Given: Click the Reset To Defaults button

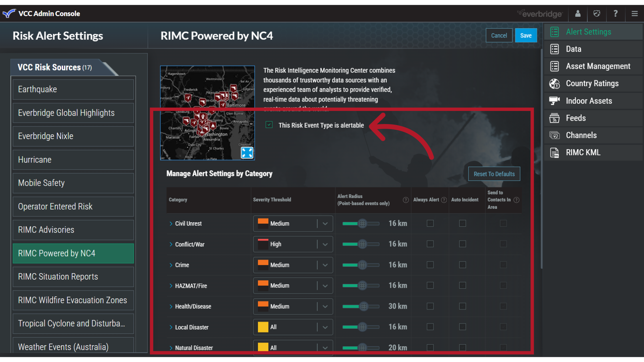Looking at the screenshot, I should tap(494, 174).
